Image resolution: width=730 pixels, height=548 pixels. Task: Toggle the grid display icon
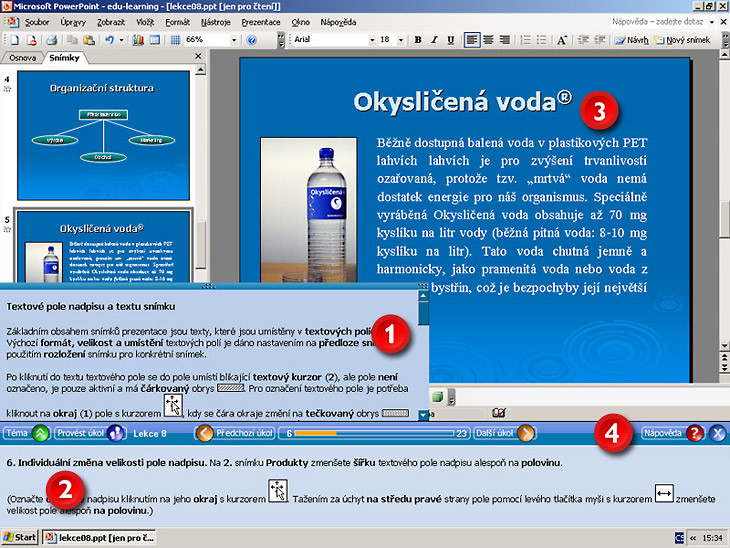[x=175, y=40]
